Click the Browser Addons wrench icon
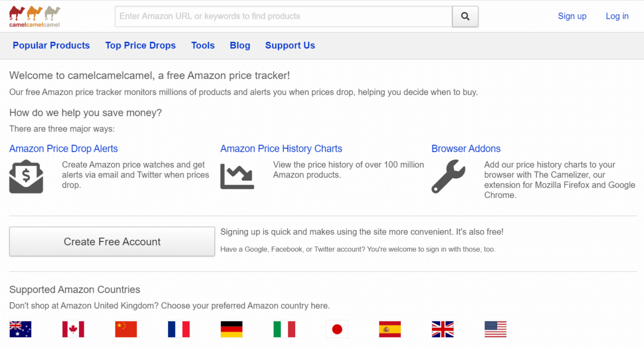The width and height of the screenshot is (644, 347). (448, 177)
